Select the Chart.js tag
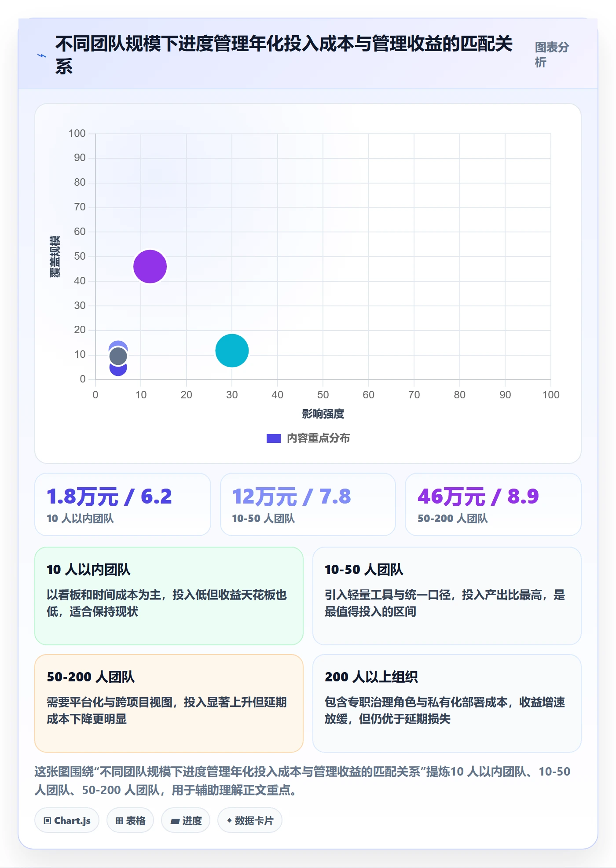 [x=67, y=820]
